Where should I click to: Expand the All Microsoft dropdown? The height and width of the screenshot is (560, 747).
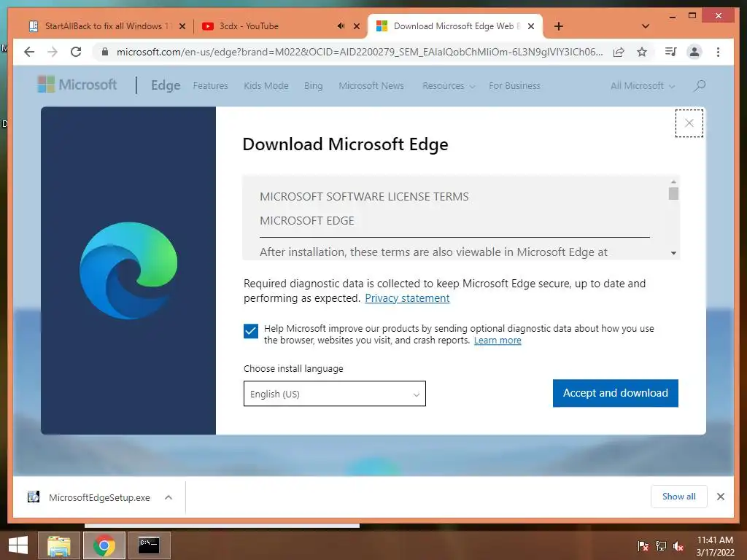tap(643, 86)
